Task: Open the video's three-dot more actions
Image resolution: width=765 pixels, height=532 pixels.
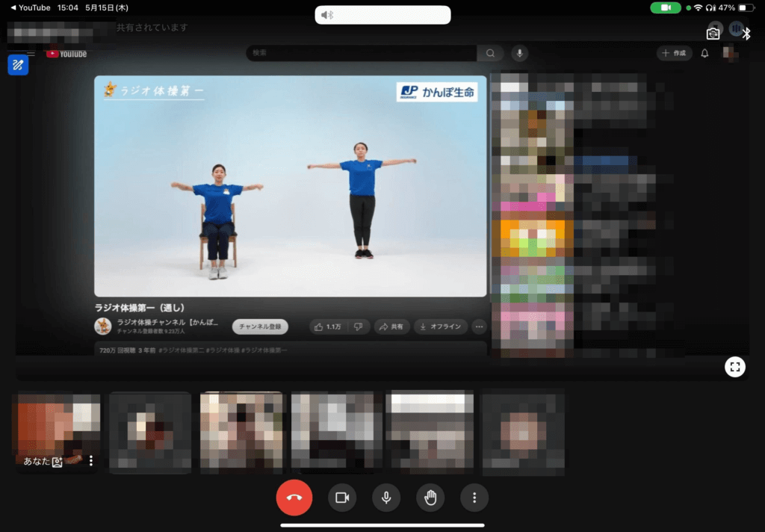Action: [480, 327]
